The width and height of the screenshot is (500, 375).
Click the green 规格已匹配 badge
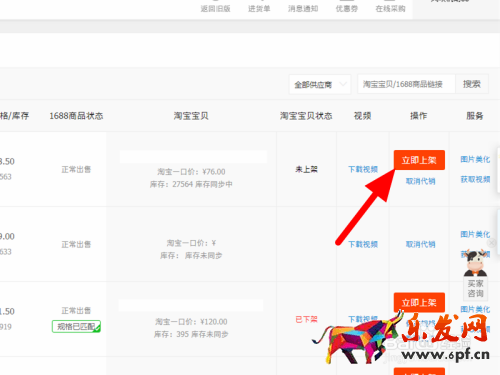[76, 326]
